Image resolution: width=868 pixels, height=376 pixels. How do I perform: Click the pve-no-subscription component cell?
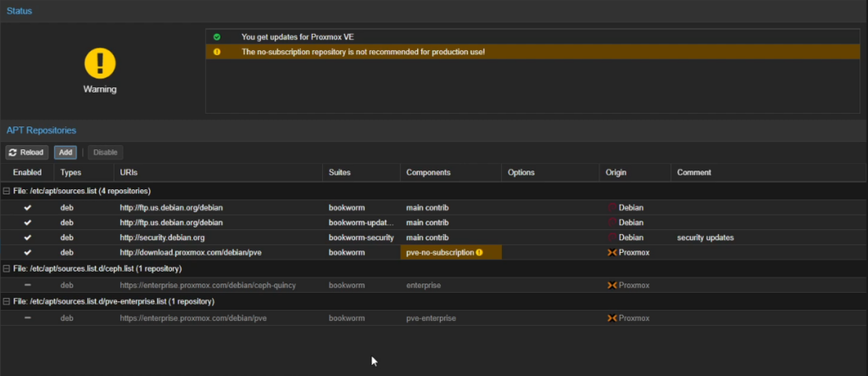pyautogui.click(x=451, y=252)
